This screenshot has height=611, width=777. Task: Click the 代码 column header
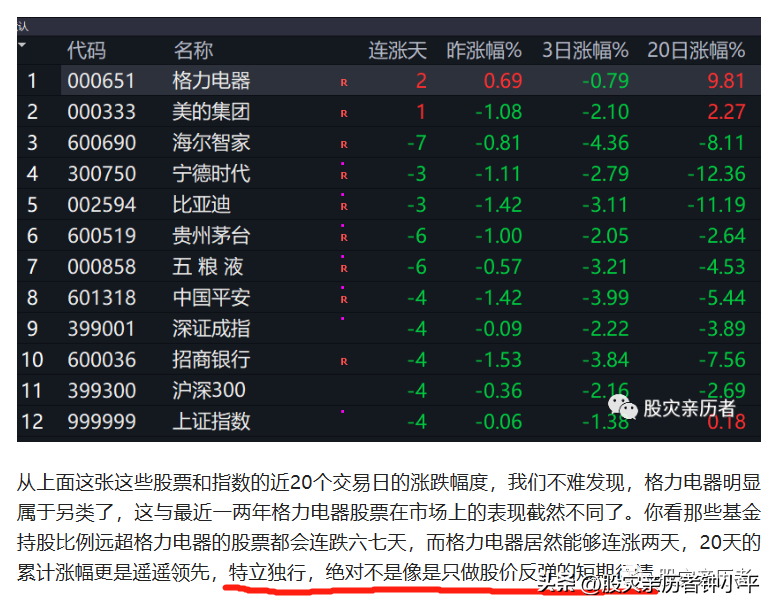click(86, 51)
